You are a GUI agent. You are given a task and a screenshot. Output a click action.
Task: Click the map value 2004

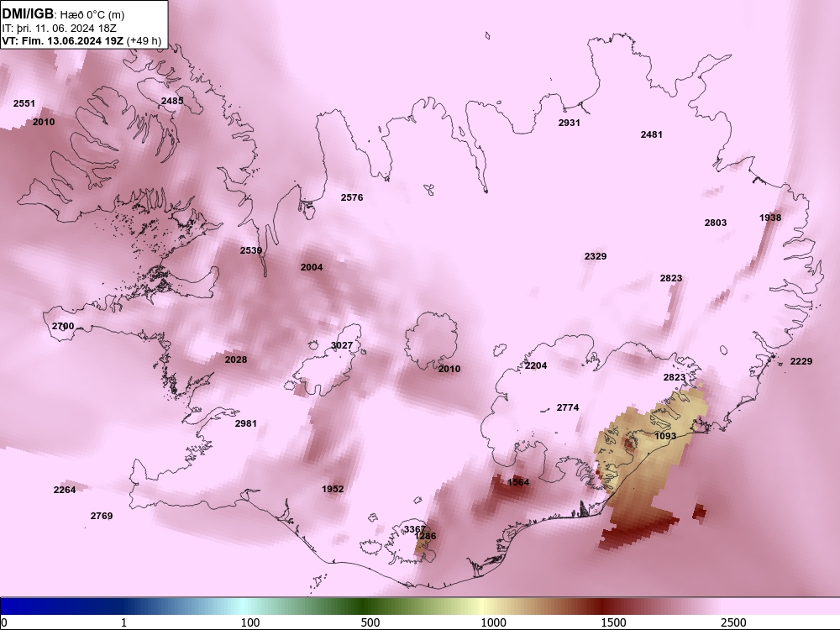(x=312, y=267)
